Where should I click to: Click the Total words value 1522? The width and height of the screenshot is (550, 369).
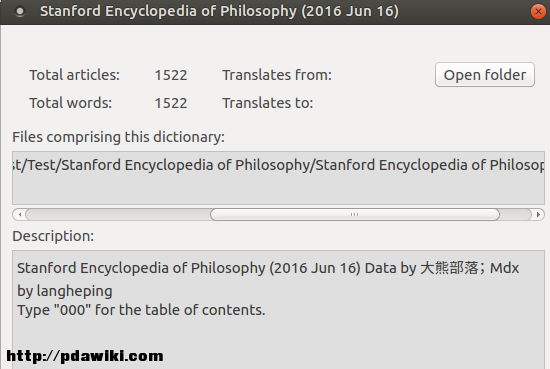pos(171,103)
